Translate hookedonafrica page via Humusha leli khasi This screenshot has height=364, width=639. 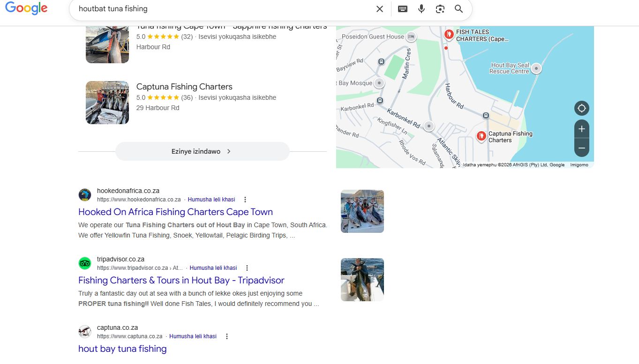(x=211, y=200)
